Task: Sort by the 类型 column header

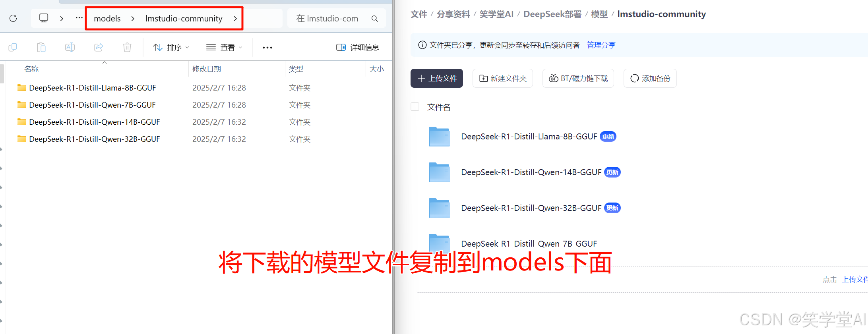Action: coord(296,69)
